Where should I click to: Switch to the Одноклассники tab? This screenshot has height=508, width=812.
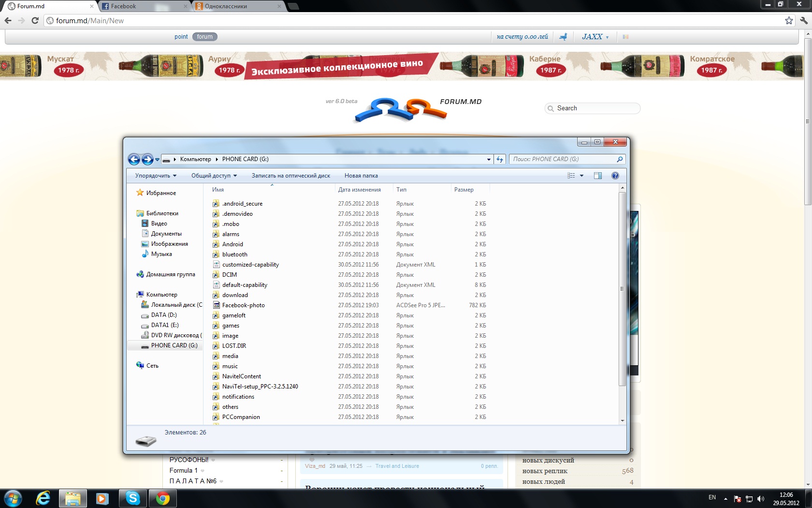coord(237,6)
